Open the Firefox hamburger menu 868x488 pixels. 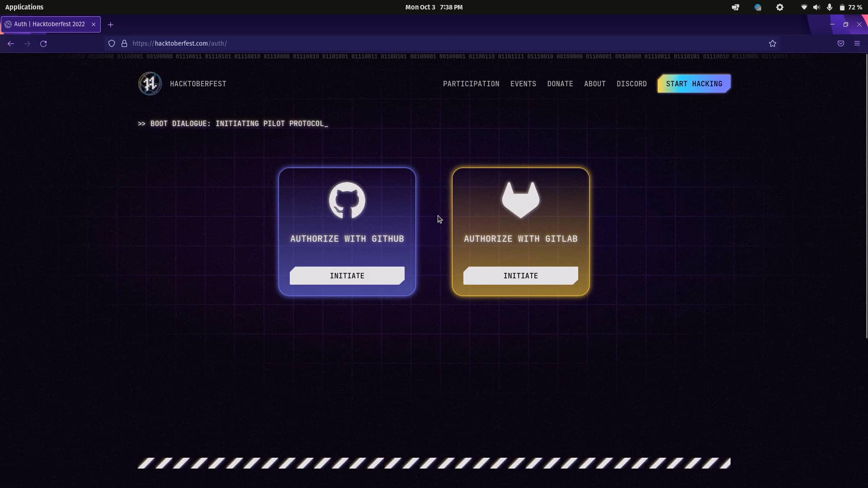tap(857, 43)
